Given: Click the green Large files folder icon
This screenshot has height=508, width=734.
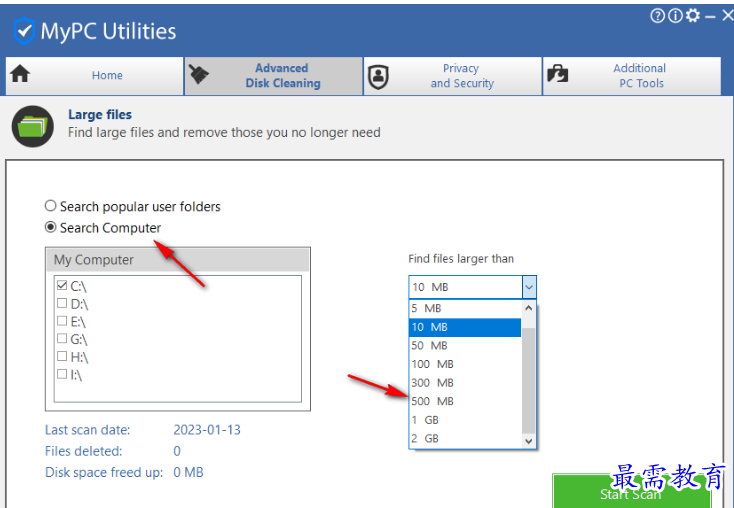Looking at the screenshot, I should pyautogui.click(x=33, y=126).
